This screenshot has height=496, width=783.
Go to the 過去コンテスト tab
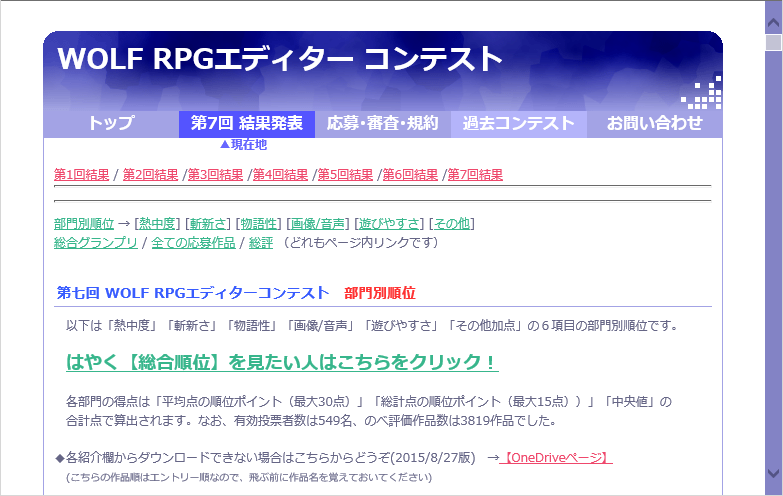(518, 123)
